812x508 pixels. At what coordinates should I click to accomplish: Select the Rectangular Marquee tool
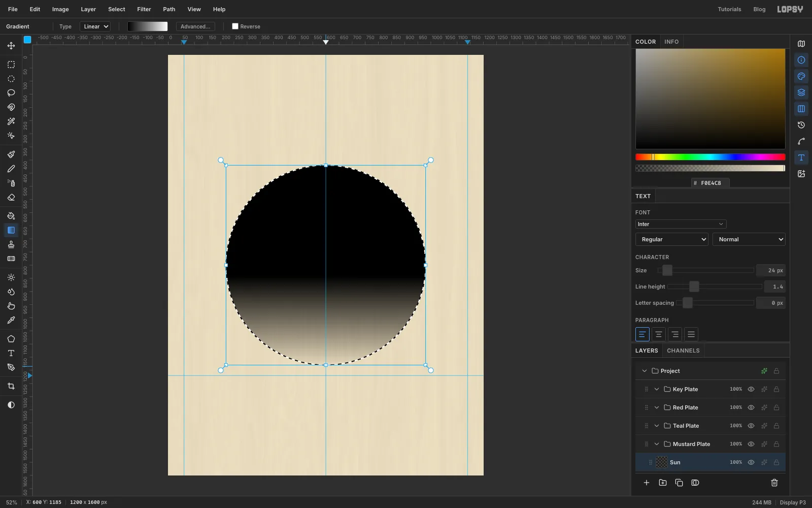tap(11, 65)
